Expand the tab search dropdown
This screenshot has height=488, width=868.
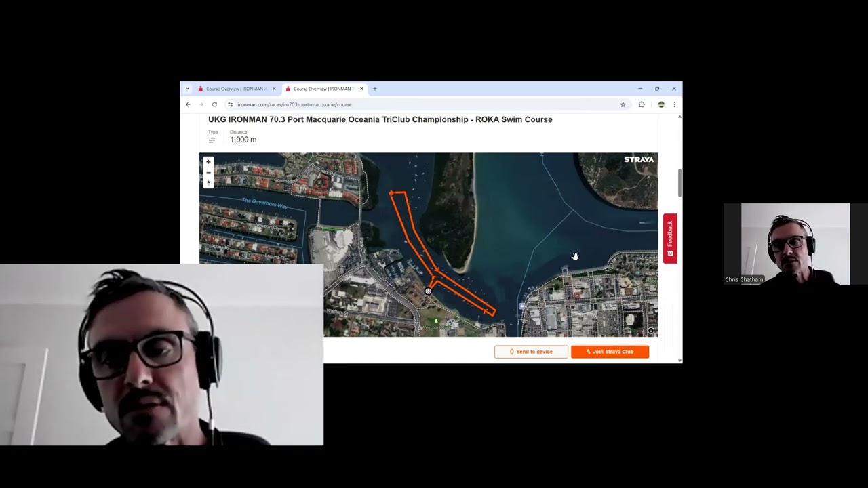pyautogui.click(x=187, y=89)
